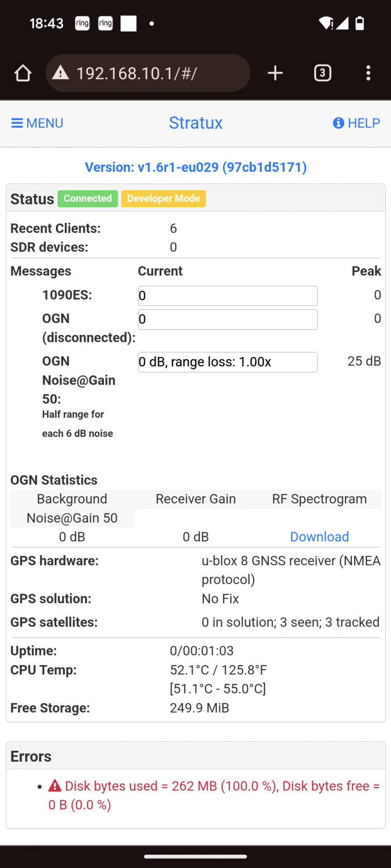The height and width of the screenshot is (868, 391).
Task: Open the Stratux hamburger MENU
Action: (37, 123)
